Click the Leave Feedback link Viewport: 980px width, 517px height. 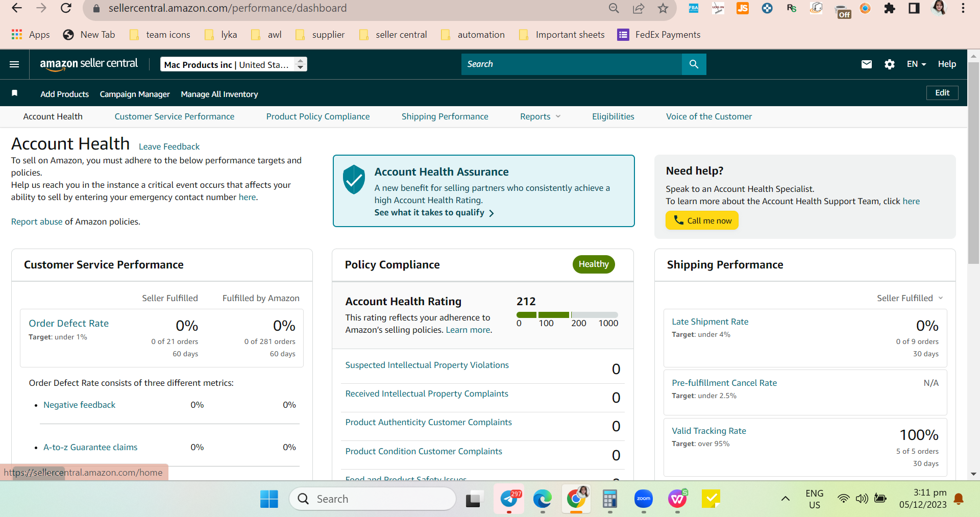(x=169, y=146)
